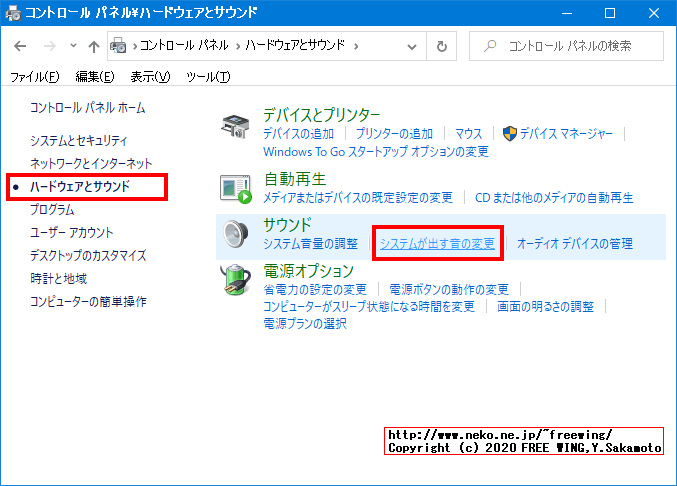Open the 表示(V) menu
The image size is (677, 486).
[x=150, y=77]
